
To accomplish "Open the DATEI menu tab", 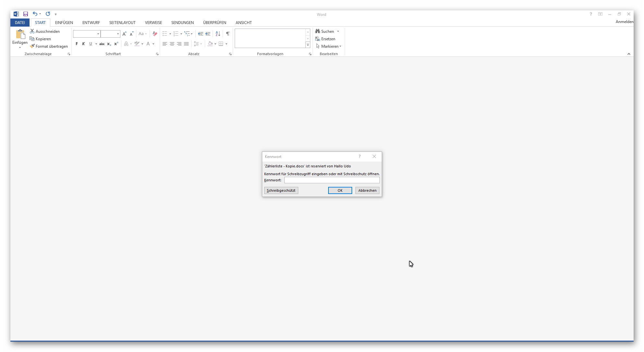I will pos(20,22).
